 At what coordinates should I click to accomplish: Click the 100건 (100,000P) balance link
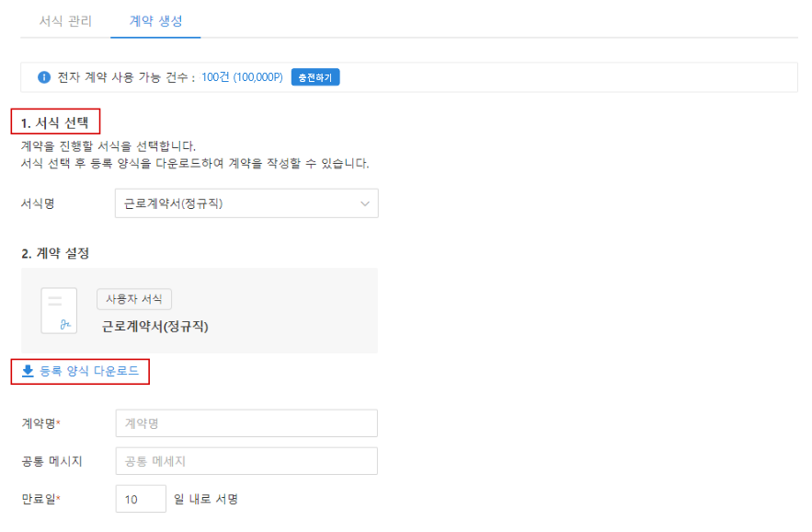(242, 77)
